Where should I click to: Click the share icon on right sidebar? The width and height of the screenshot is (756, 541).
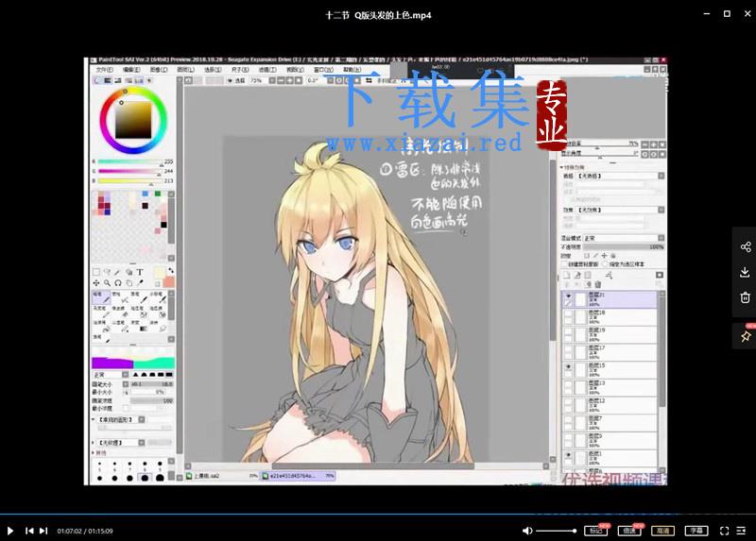tap(746, 247)
